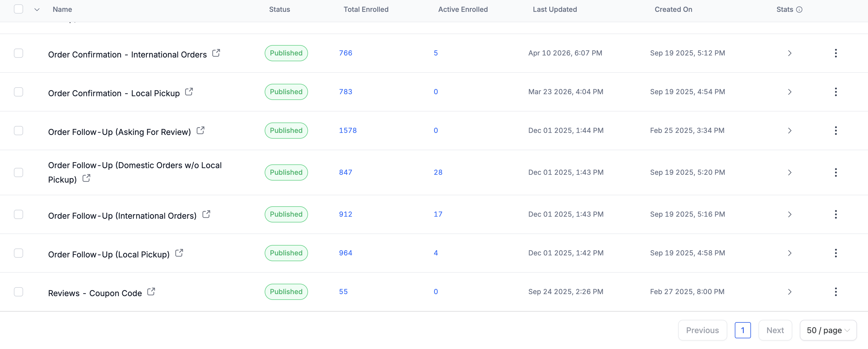Click the Total Enrolled column header
The image size is (868, 349).
pos(366,10)
